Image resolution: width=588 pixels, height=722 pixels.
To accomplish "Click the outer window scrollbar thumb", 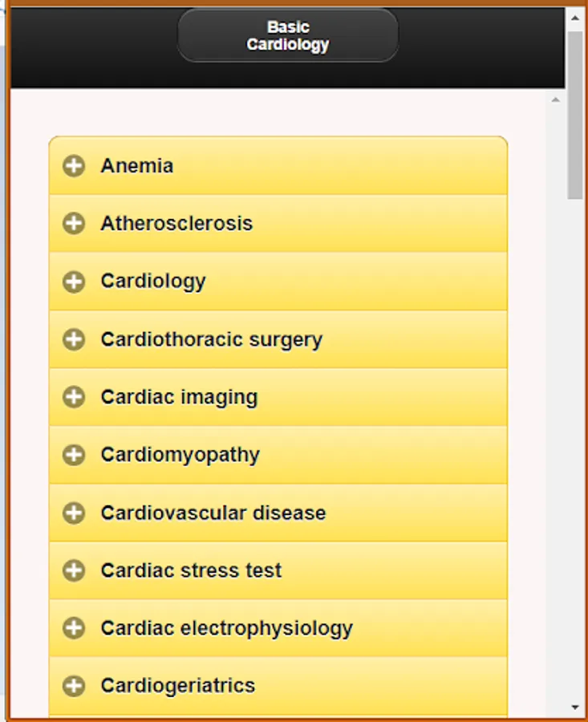I will tap(575, 112).
